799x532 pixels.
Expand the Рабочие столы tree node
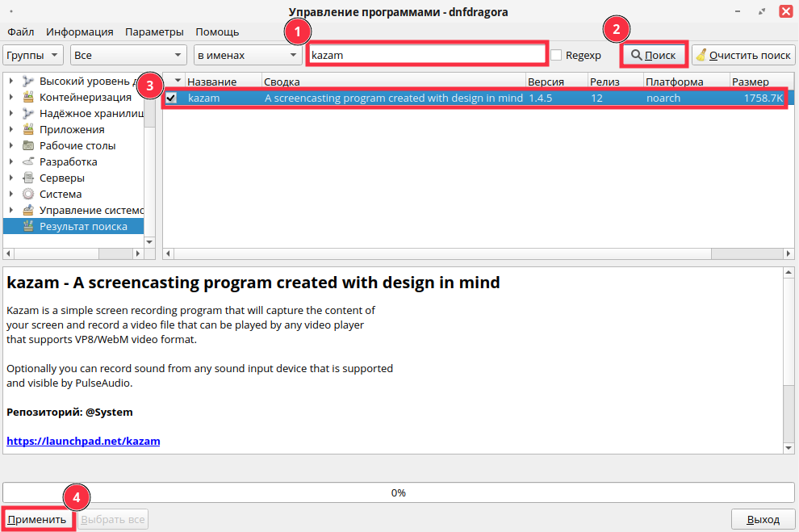pos(11,145)
